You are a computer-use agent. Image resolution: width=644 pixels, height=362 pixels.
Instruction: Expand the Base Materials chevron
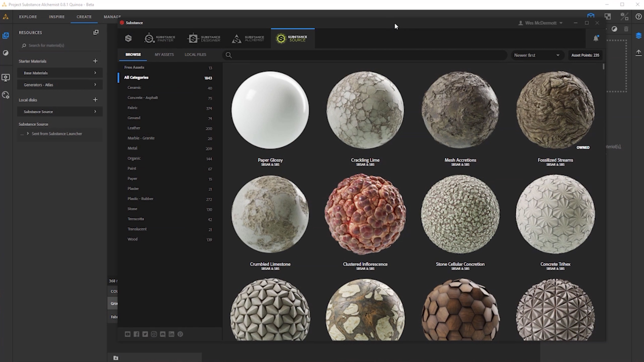[95, 73]
